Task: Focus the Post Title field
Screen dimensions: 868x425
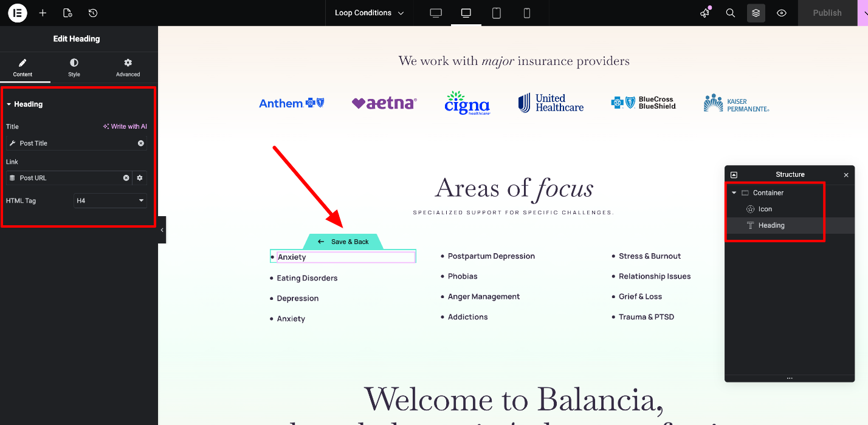Action: [x=76, y=143]
